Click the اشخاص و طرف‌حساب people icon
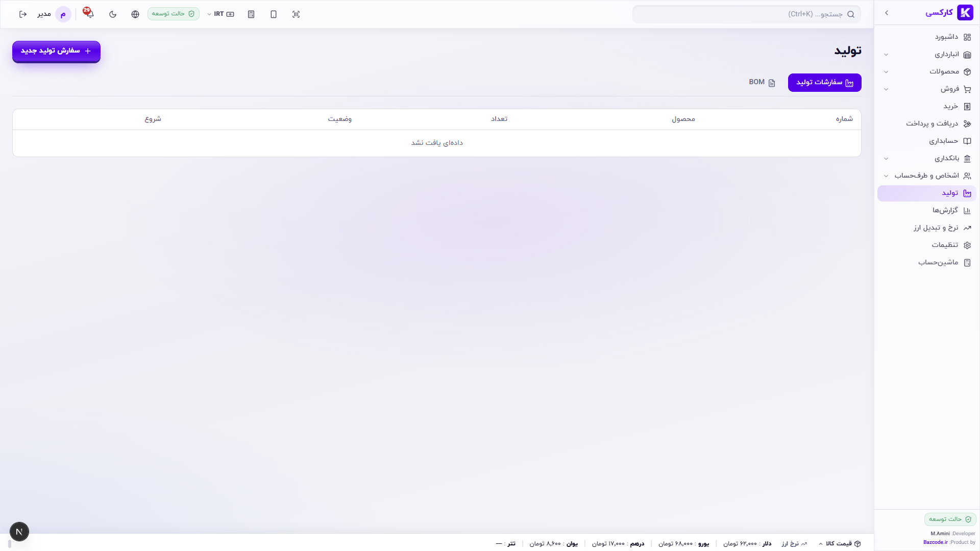 [967, 176]
